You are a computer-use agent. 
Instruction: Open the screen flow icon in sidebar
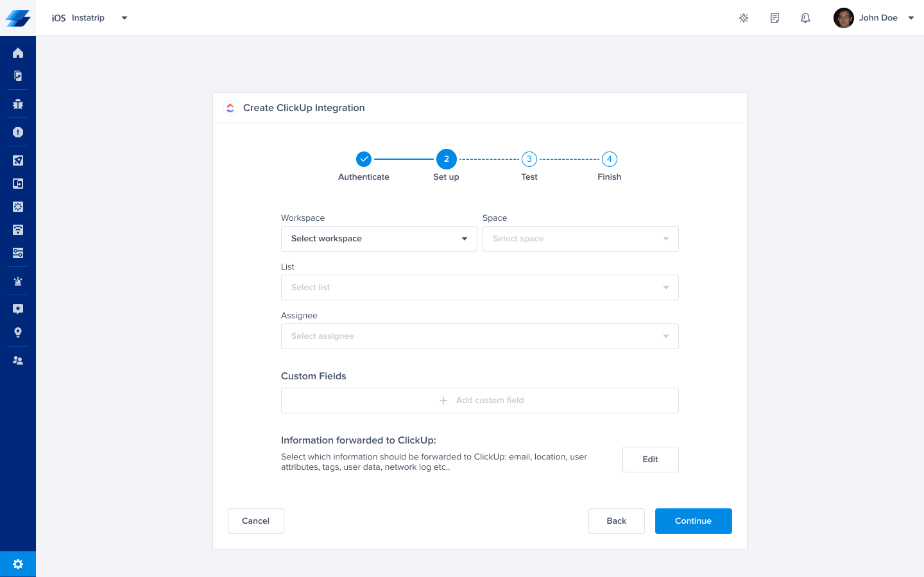(x=18, y=184)
